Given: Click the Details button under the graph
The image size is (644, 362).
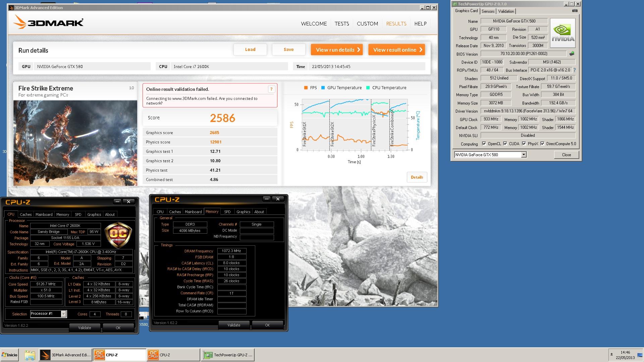Looking at the screenshot, I should coord(417,177).
